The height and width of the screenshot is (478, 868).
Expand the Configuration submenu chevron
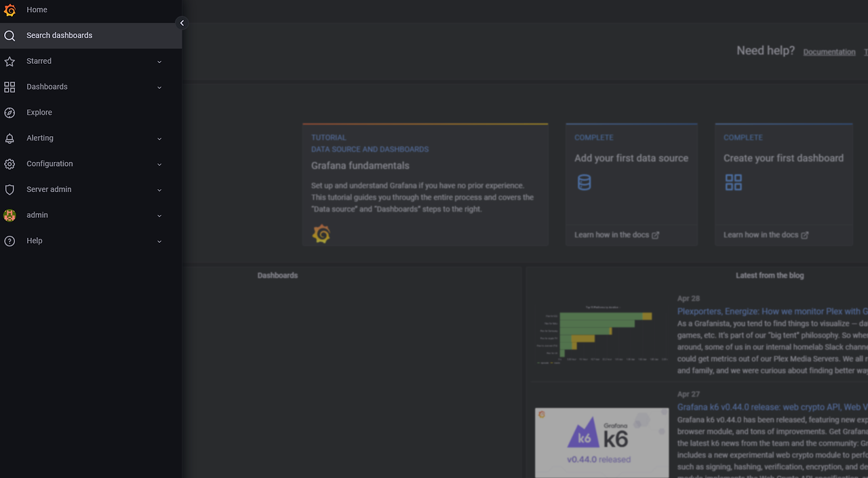(159, 164)
